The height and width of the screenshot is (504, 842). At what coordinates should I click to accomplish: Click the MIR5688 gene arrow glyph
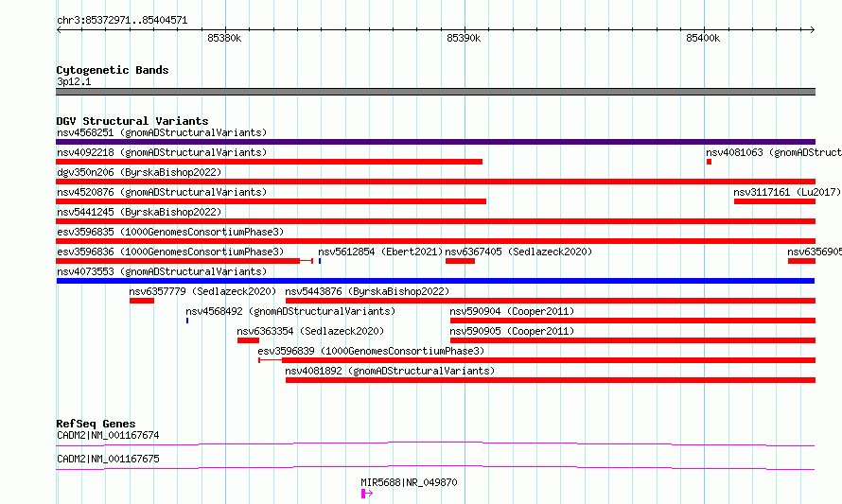[367, 494]
